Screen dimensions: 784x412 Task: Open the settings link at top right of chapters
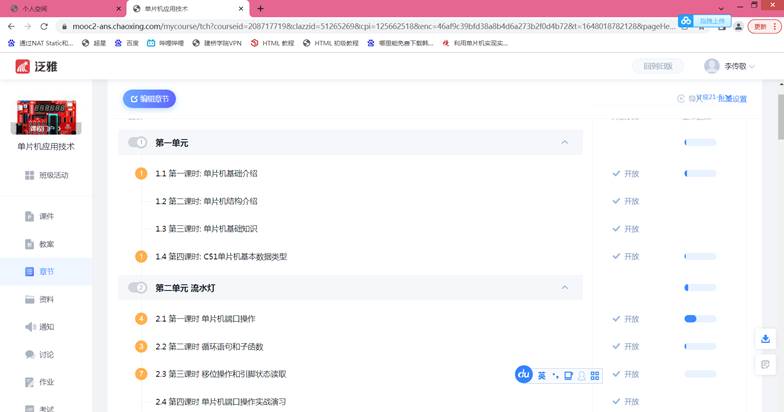(732, 98)
